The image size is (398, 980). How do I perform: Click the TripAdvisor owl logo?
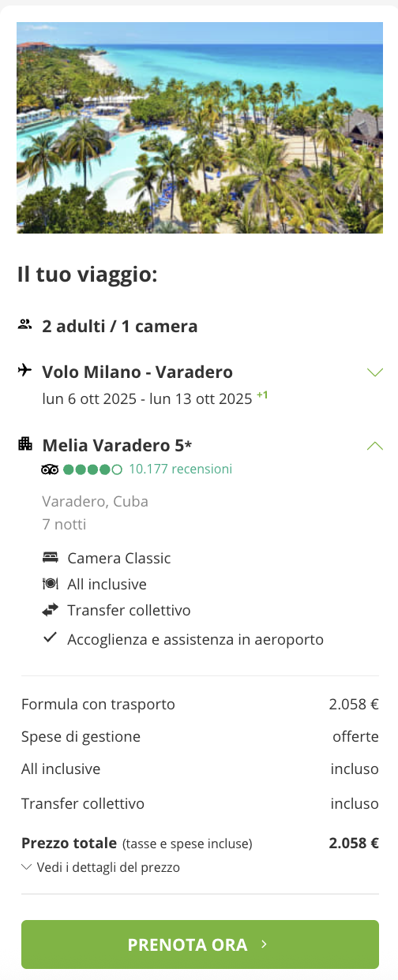point(51,469)
